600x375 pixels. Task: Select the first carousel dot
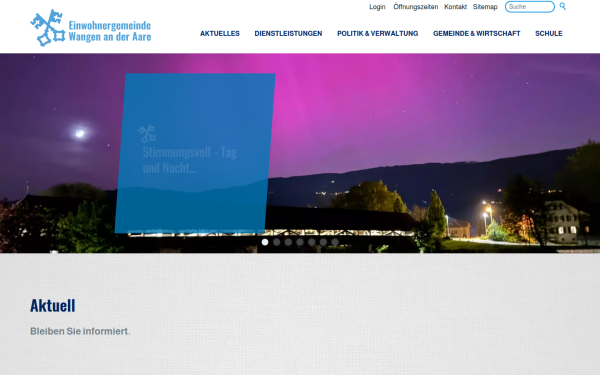(265, 242)
